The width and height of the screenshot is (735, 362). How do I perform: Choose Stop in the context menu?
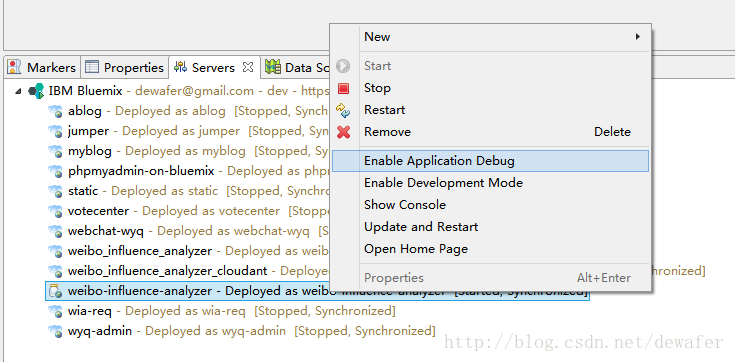pos(491,88)
